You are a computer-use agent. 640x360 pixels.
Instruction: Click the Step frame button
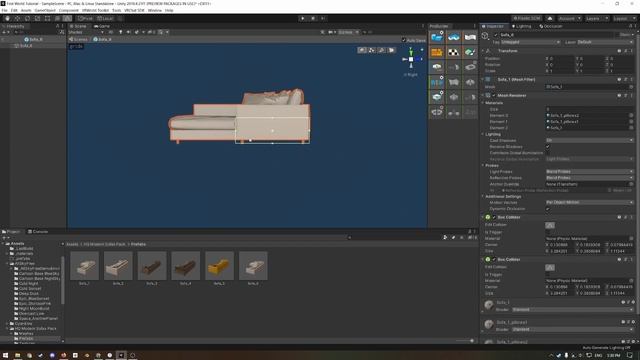click(x=323, y=18)
